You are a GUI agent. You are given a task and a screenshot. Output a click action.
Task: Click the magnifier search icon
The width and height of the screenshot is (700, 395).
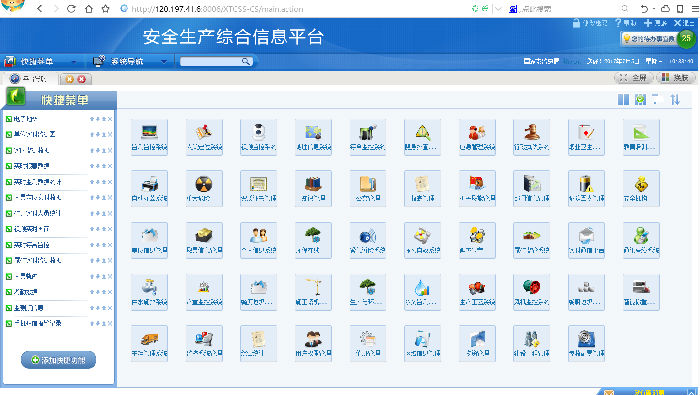click(x=246, y=62)
